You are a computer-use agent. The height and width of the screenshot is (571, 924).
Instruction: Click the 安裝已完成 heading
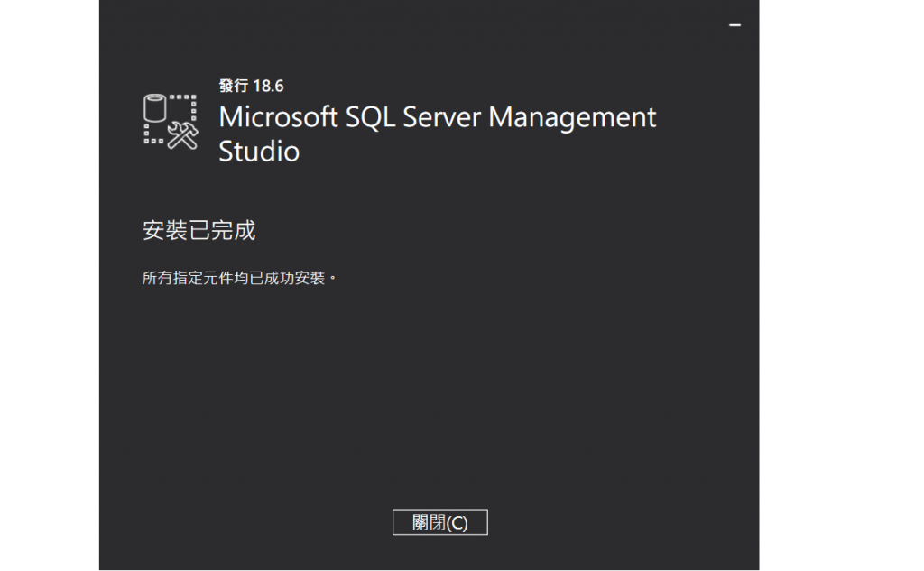tap(199, 231)
